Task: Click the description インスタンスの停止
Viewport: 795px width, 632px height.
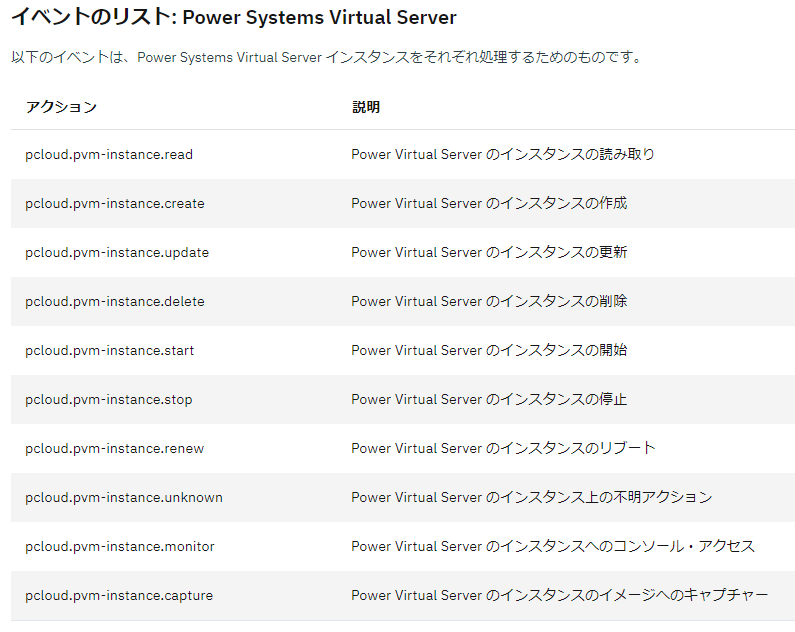Action: point(489,399)
